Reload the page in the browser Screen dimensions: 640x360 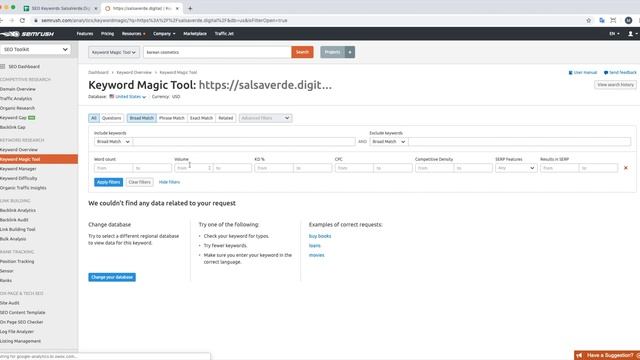click(x=22, y=20)
